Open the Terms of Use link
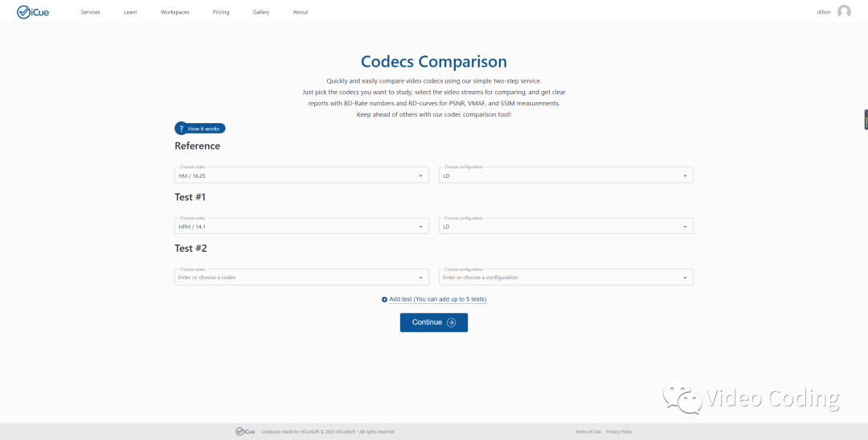Image resolution: width=868 pixels, height=440 pixels. click(588, 432)
